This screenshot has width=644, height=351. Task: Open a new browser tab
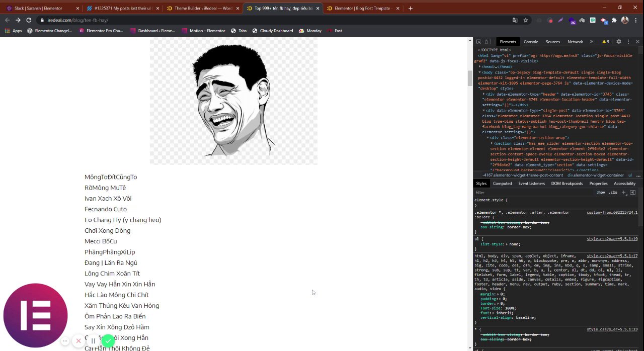click(411, 8)
